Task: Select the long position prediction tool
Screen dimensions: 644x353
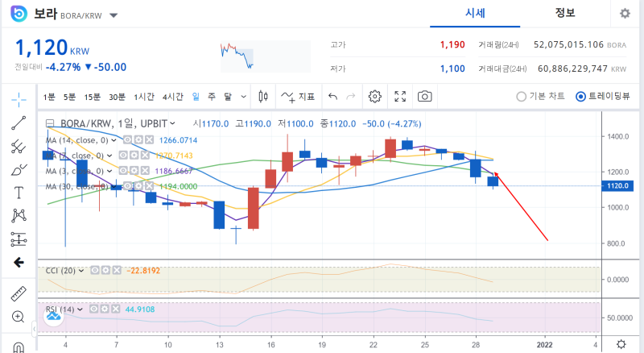Action: [19, 239]
